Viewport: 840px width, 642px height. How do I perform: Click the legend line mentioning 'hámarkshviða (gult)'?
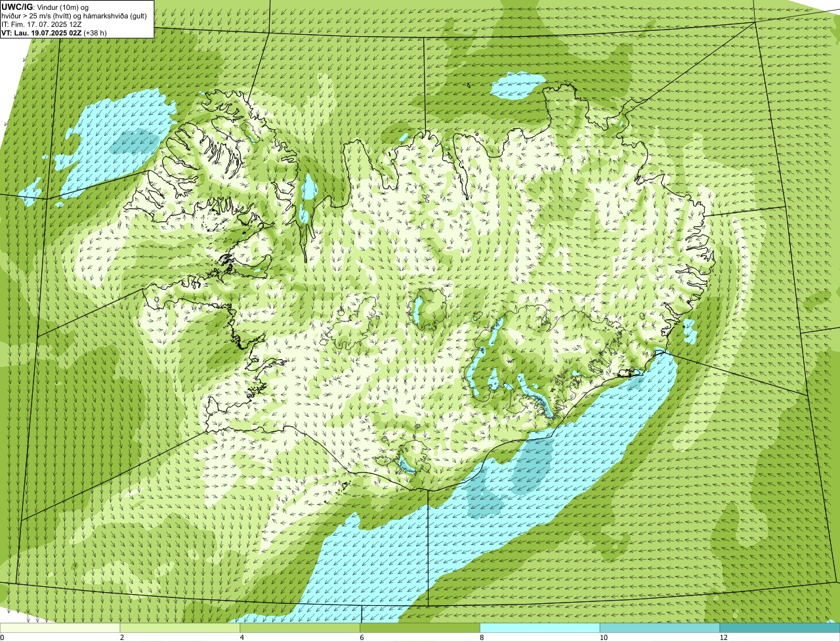pyautogui.click(x=74, y=16)
